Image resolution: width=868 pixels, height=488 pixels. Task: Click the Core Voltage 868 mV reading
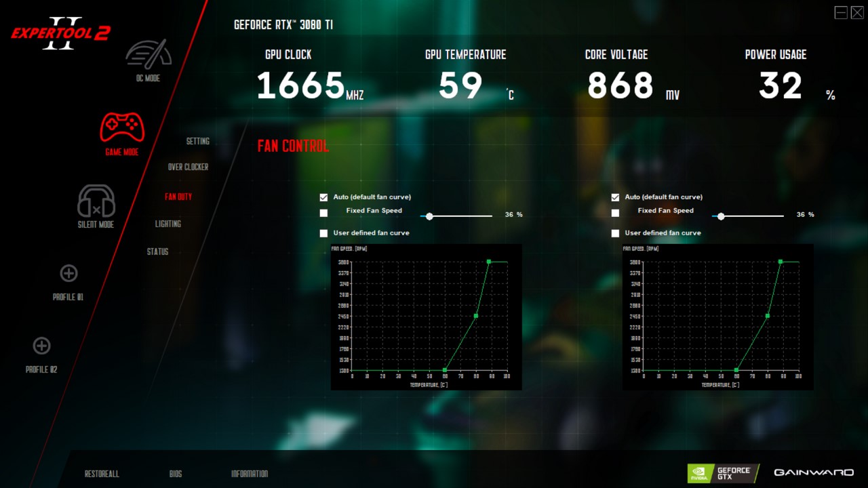click(633, 86)
